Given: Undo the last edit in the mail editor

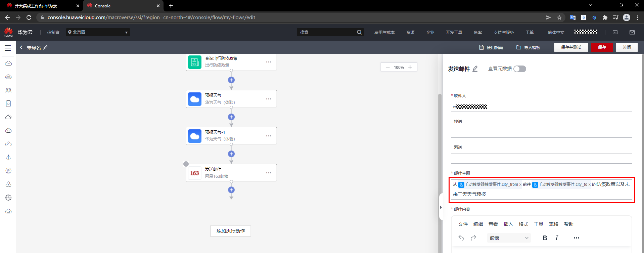Looking at the screenshot, I should [x=461, y=238].
